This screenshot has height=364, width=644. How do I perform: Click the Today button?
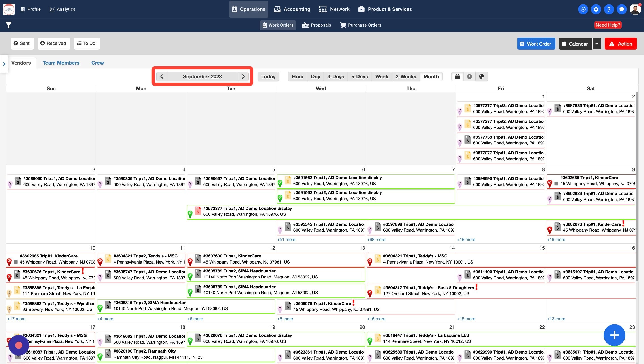(268, 77)
